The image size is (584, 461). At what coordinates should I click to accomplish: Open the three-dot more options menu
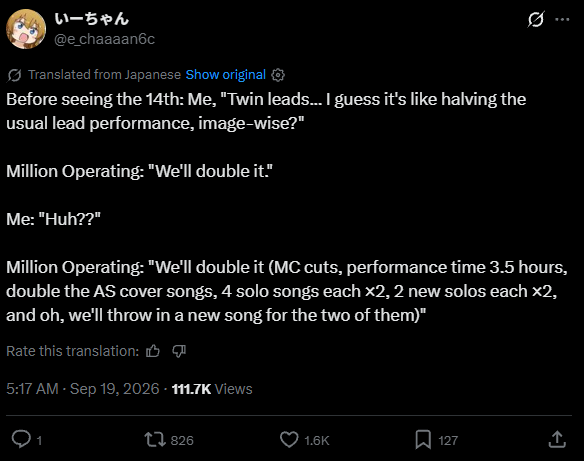[562, 19]
